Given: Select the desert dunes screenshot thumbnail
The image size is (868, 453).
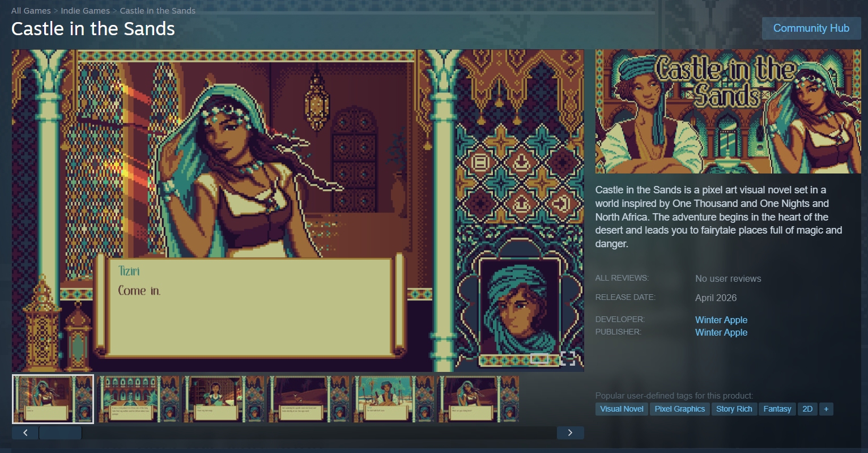Looking at the screenshot, I should pos(308,399).
